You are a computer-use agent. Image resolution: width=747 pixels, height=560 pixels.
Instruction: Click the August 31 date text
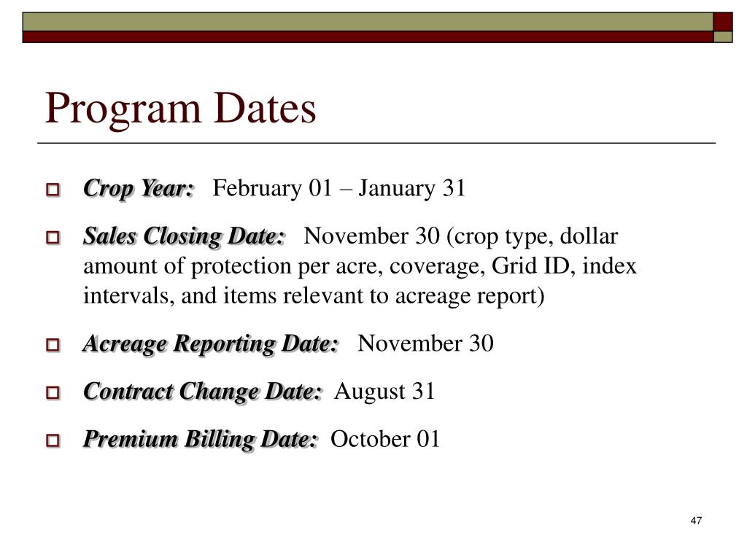[x=384, y=391]
